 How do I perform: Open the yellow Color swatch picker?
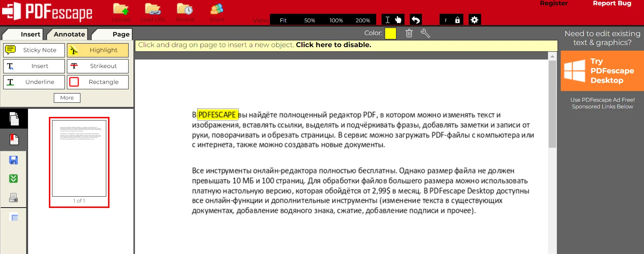390,33
